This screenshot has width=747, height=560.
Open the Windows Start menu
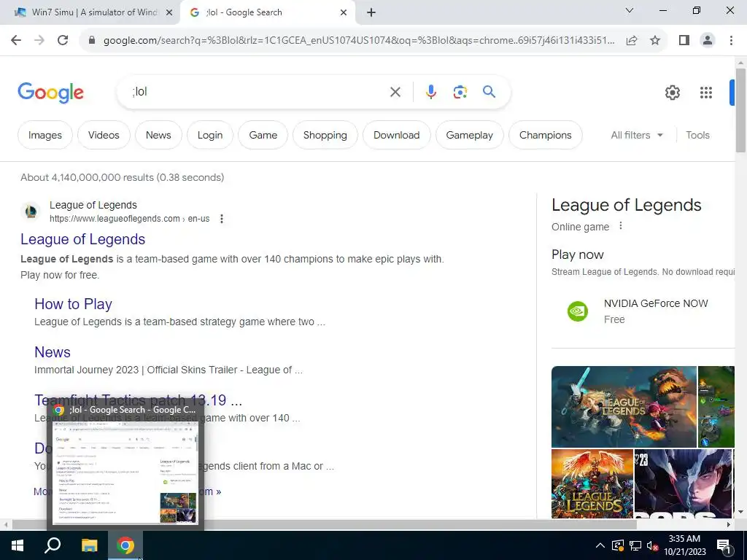tap(18, 545)
